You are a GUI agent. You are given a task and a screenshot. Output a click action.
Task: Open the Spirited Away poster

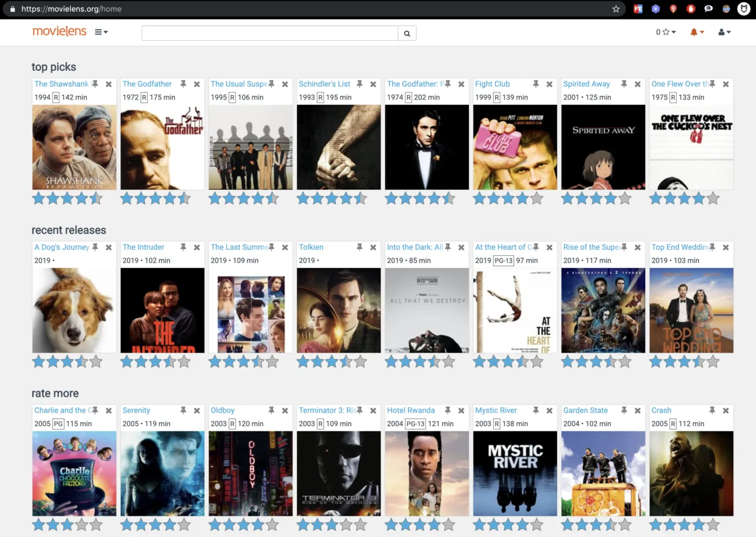click(603, 147)
